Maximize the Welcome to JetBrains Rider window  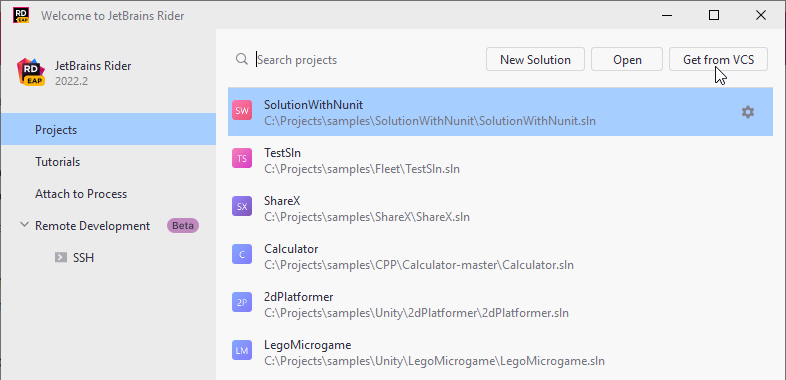(x=714, y=16)
